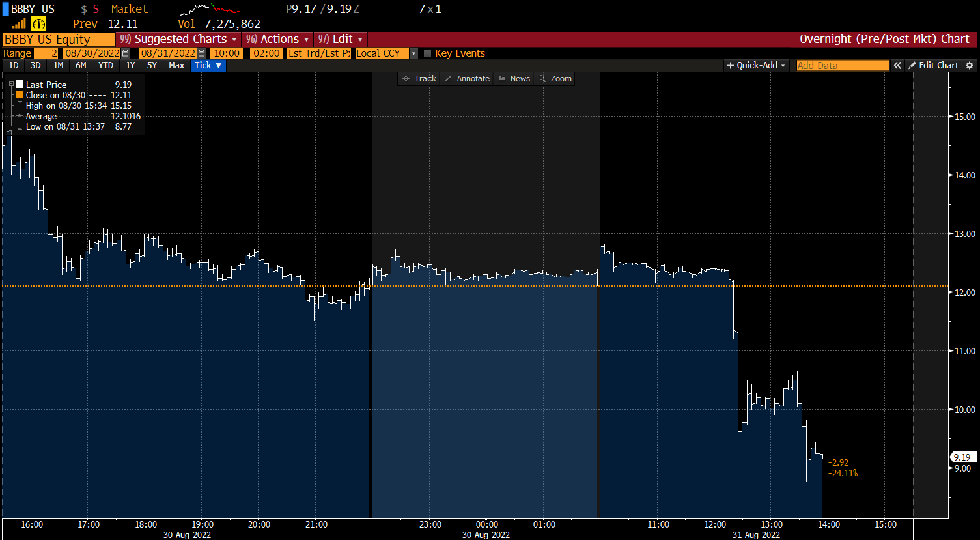Open the Actions dropdown menu
The image size is (980, 540).
pos(278,39)
